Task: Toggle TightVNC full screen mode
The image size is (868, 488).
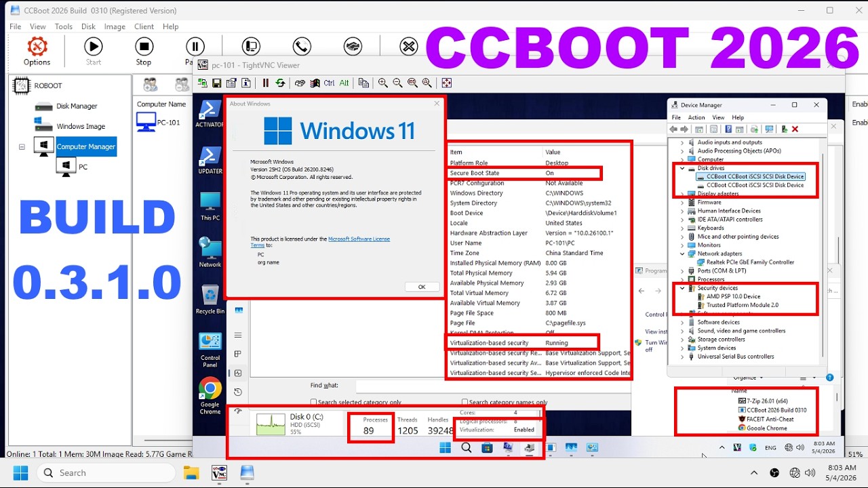Action: (446, 83)
